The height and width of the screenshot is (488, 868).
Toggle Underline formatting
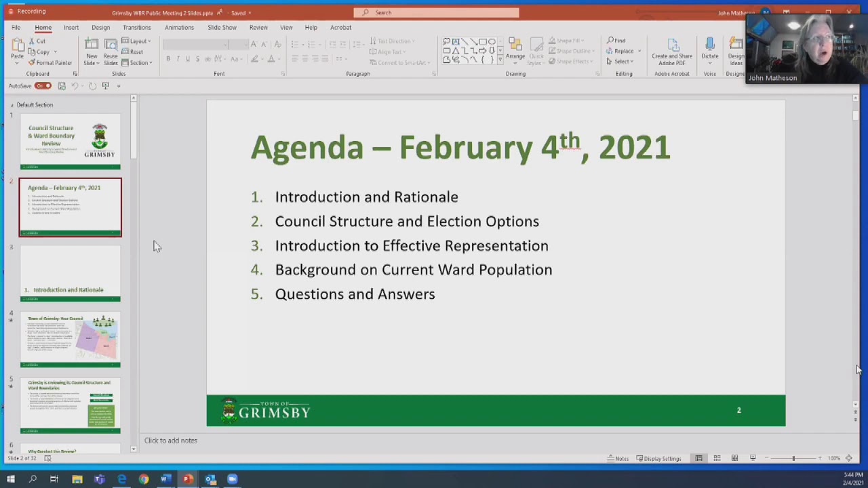point(188,59)
